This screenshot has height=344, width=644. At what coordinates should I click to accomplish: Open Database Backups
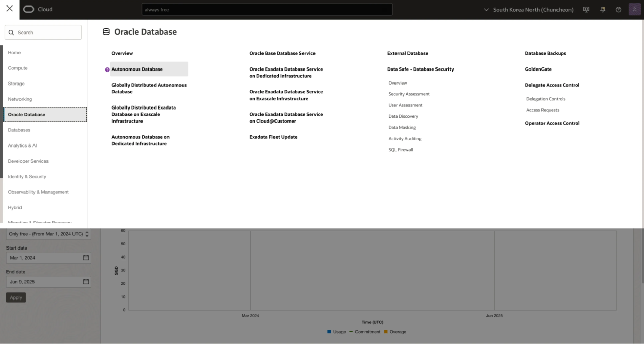pos(546,53)
